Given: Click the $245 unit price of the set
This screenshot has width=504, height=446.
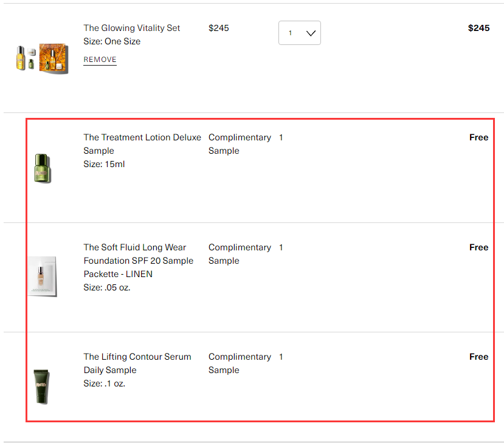Looking at the screenshot, I should point(219,28).
